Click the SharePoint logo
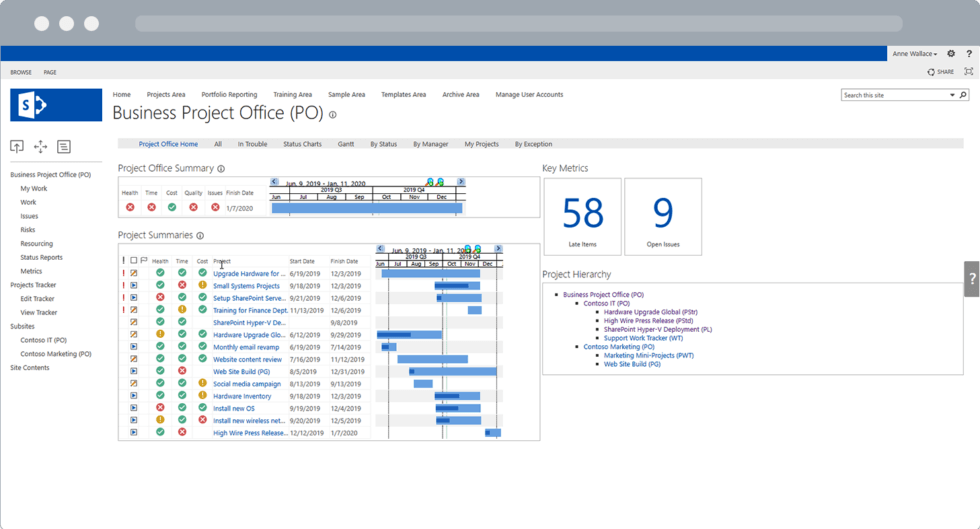This screenshot has width=980, height=529. coord(56,105)
